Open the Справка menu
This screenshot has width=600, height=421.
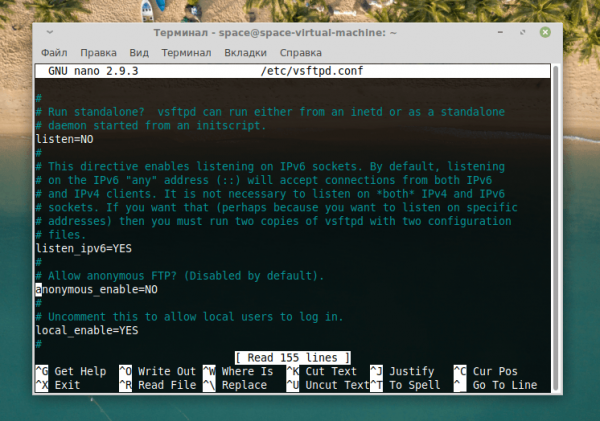pos(300,53)
